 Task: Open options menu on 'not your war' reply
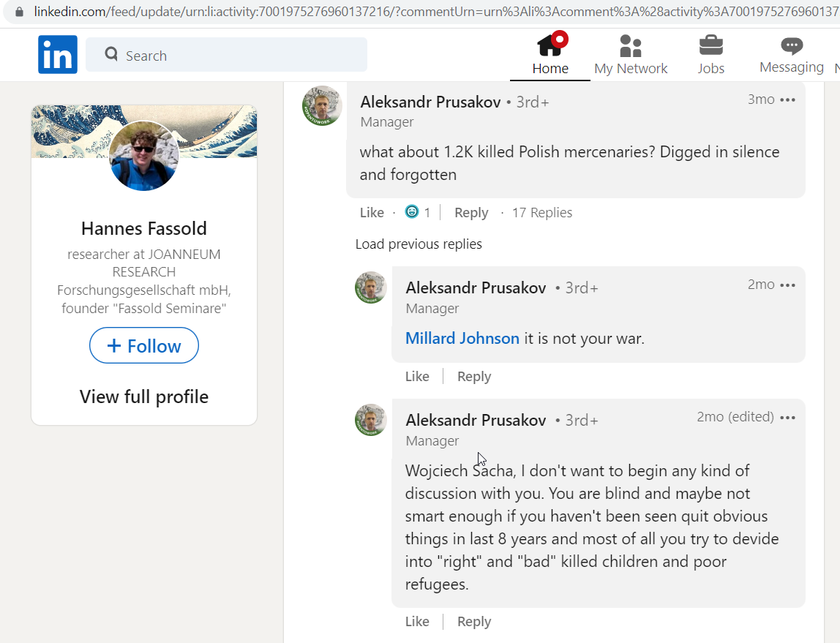click(787, 285)
